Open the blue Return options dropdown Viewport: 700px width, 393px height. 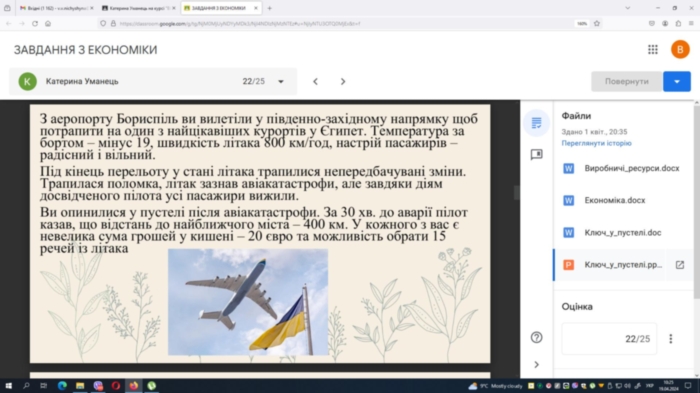(x=677, y=81)
